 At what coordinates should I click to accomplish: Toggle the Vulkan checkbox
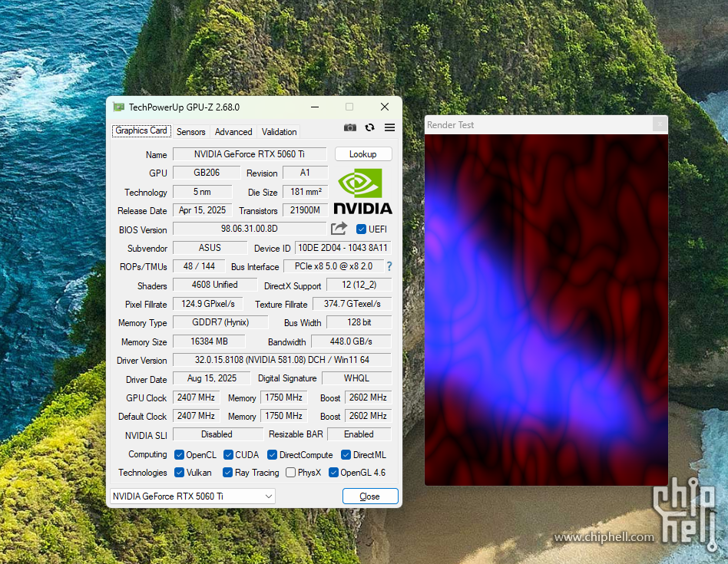[179, 472]
